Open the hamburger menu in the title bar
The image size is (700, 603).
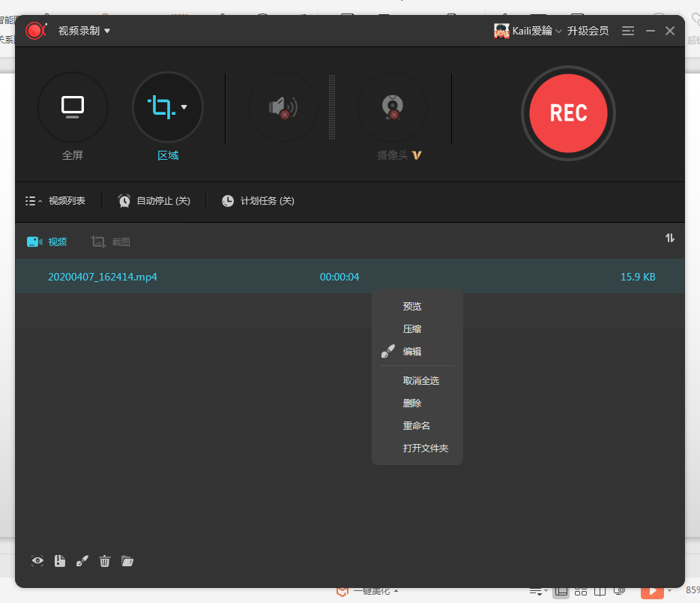pyautogui.click(x=628, y=31)
